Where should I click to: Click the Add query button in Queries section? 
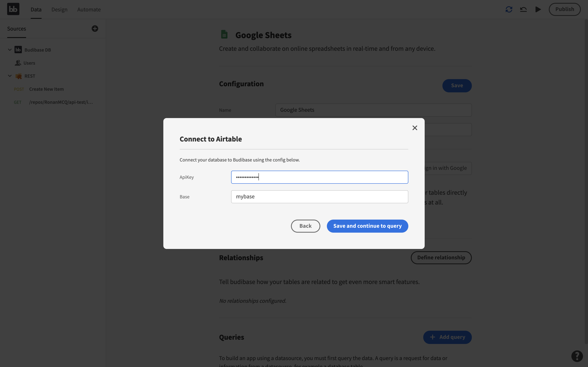point(447,337)
